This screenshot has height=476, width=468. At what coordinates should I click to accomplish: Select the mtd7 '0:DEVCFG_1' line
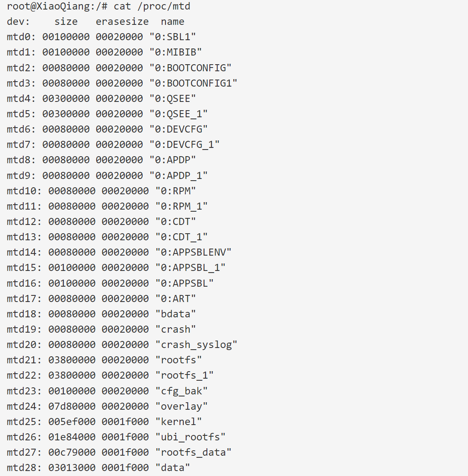[113, 145]
